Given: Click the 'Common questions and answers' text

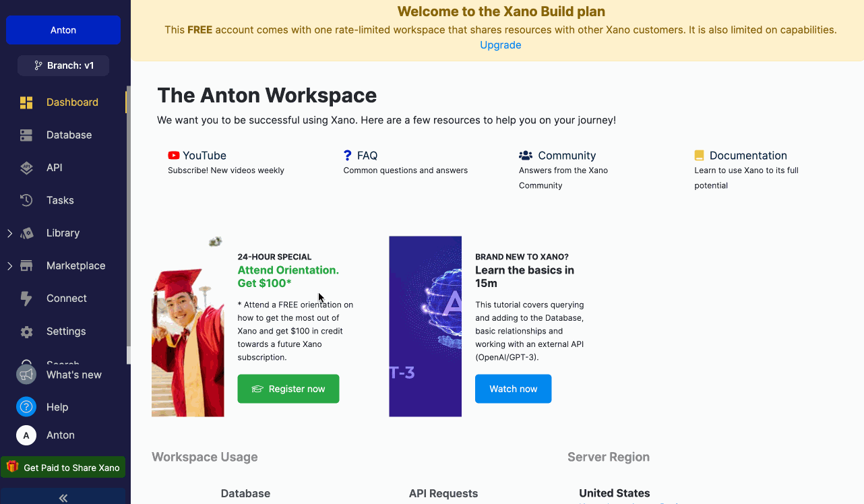Looking at the screenshot, I should pos(406,170).
